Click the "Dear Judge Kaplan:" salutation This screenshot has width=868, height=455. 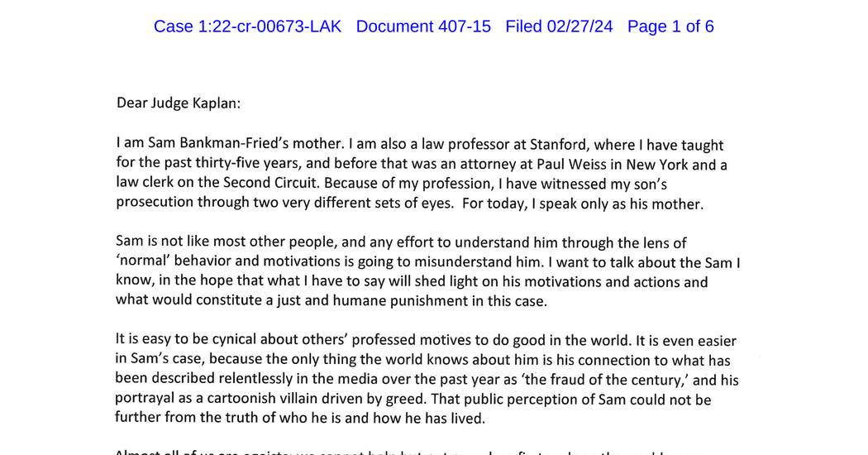(x=179, y=103)
